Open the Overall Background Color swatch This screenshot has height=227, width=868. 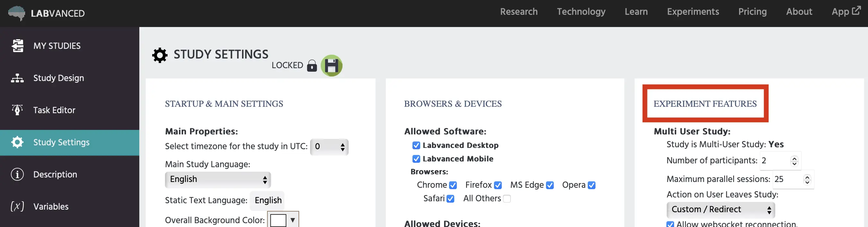pos(278,220)
